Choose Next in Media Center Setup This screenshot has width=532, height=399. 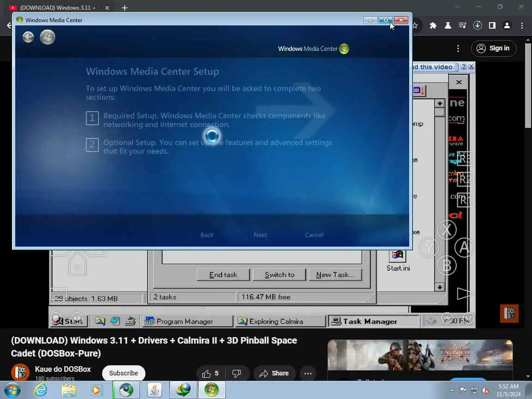[x=260, y=235]
